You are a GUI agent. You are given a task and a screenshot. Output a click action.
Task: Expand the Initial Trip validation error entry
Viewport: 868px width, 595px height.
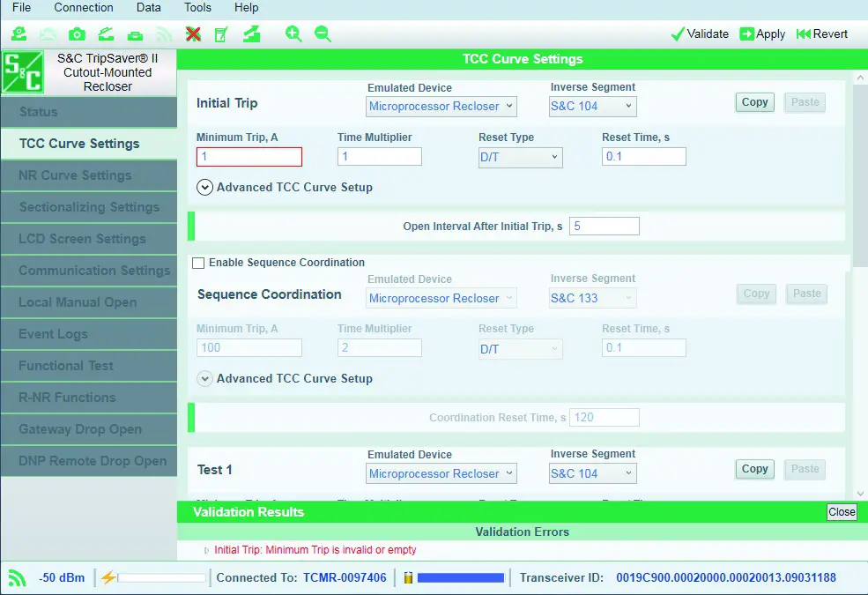(206, 550)
